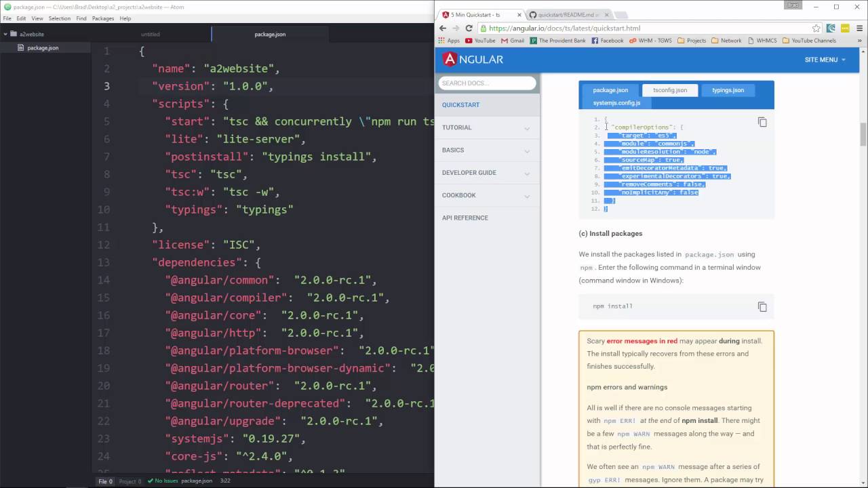868x488 pixels.
Task: Close the quickstart/README.md tab
Action: point(606,14)
